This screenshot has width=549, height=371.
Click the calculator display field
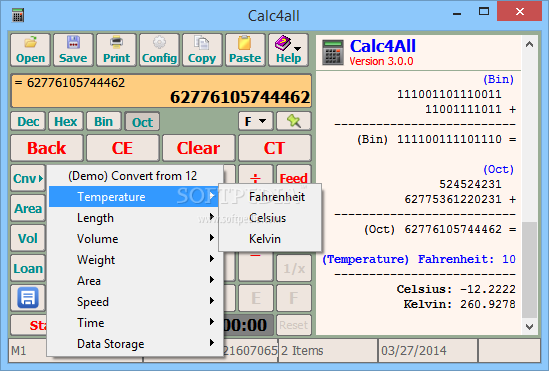[161, 91]
